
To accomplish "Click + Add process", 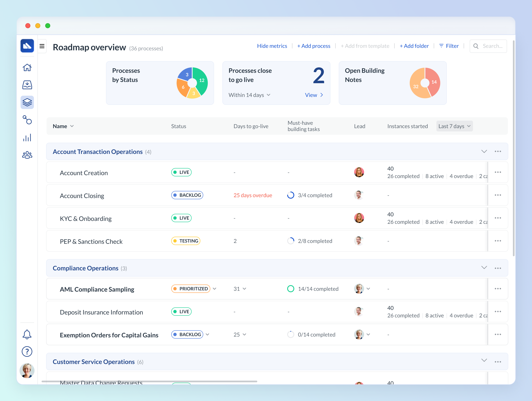I will pos(314,46).
